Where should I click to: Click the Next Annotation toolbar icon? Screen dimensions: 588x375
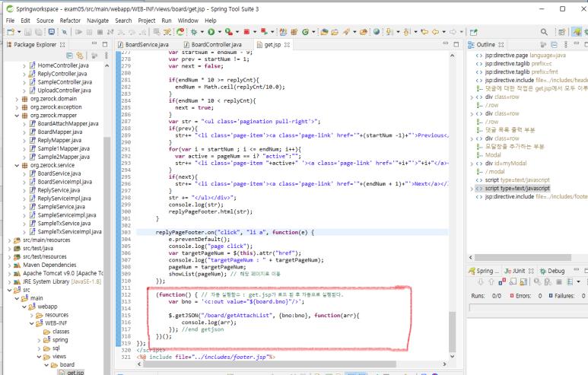point(389,32)
